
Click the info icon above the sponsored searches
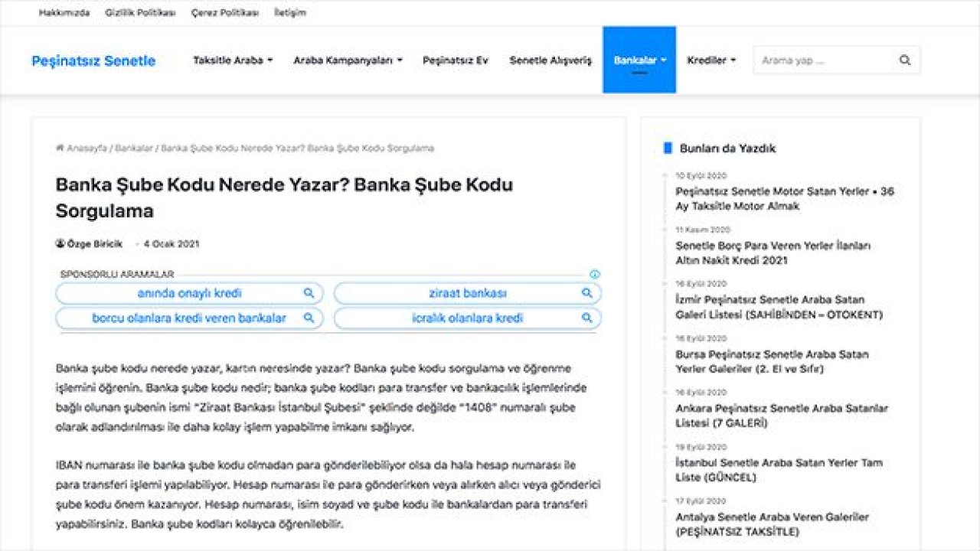coord(596,274)
